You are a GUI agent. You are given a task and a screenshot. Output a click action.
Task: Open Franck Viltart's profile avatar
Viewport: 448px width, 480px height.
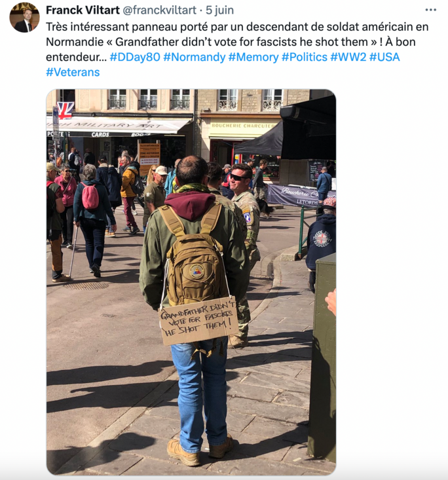coord(24,17)
